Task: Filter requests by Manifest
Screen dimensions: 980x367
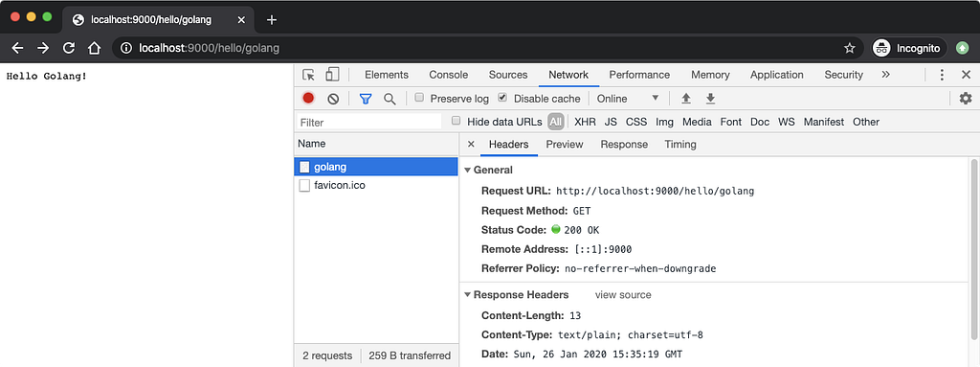Action: click(824, 122)
